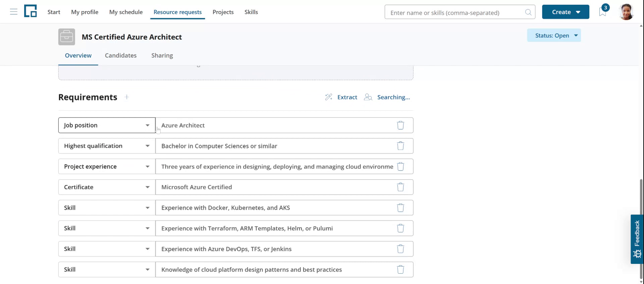The height and width of the screenshot is (284, 644).
Task: Delete the cloud platform design patterns skill
Action: [x=400, y=270]
